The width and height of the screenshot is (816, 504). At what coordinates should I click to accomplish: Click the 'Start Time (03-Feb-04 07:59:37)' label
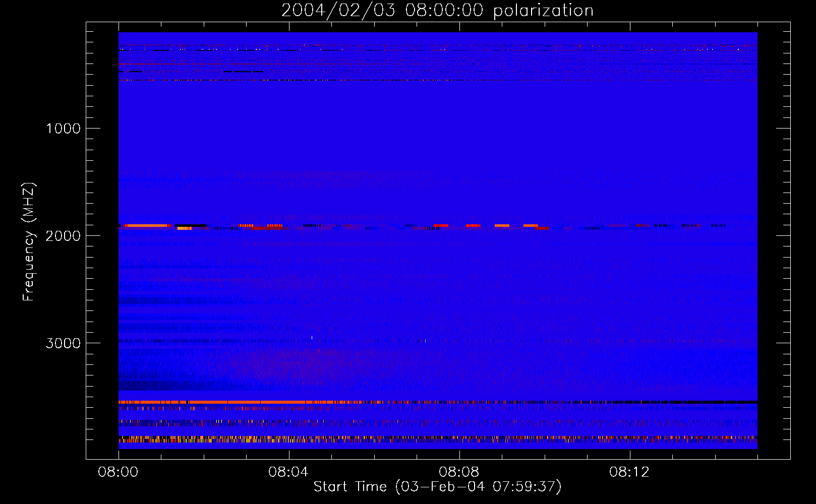pyautogui.click(x=437, y=487)
